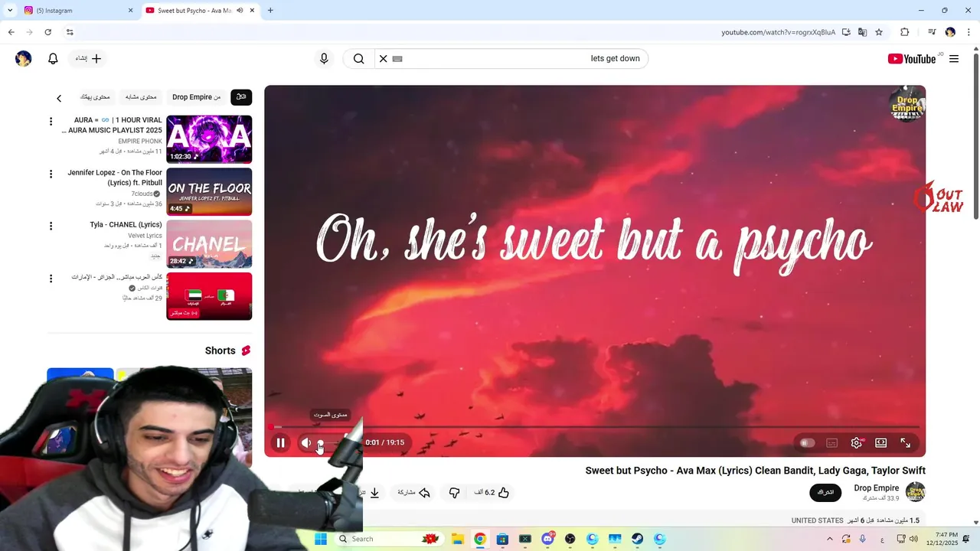Go to YouTube home via logo
980x551 pixels.
pos(912,59)
